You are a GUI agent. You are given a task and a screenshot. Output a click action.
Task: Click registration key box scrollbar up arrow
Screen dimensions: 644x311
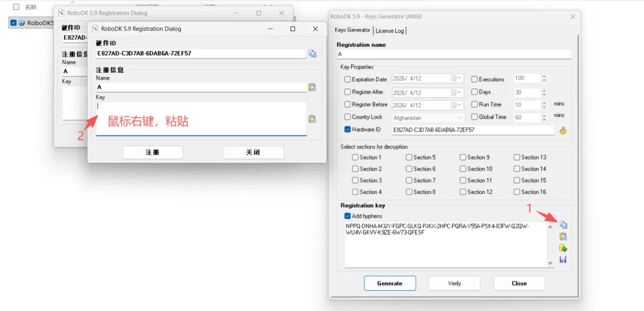tap(550, 227)
